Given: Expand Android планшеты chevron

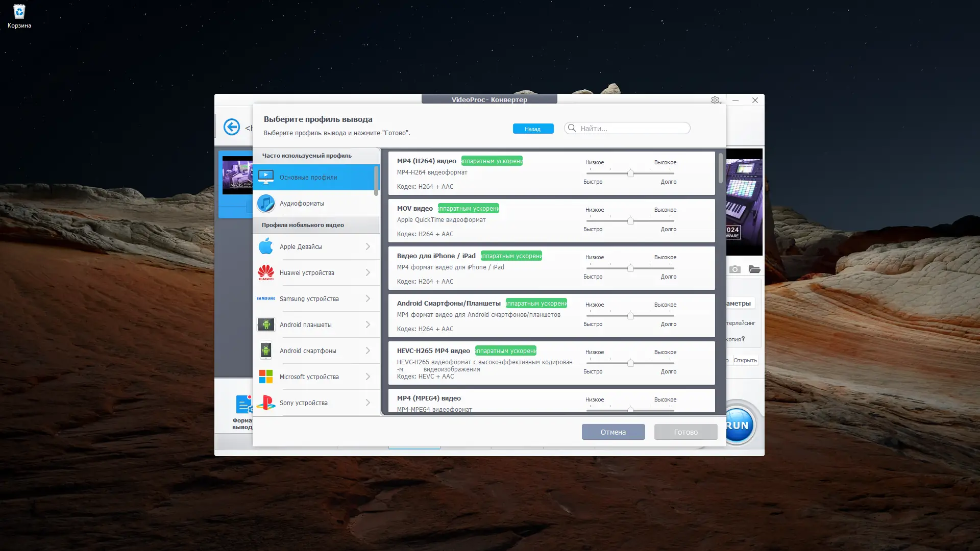Looking at the screenshot, I should tap(367, 324).
